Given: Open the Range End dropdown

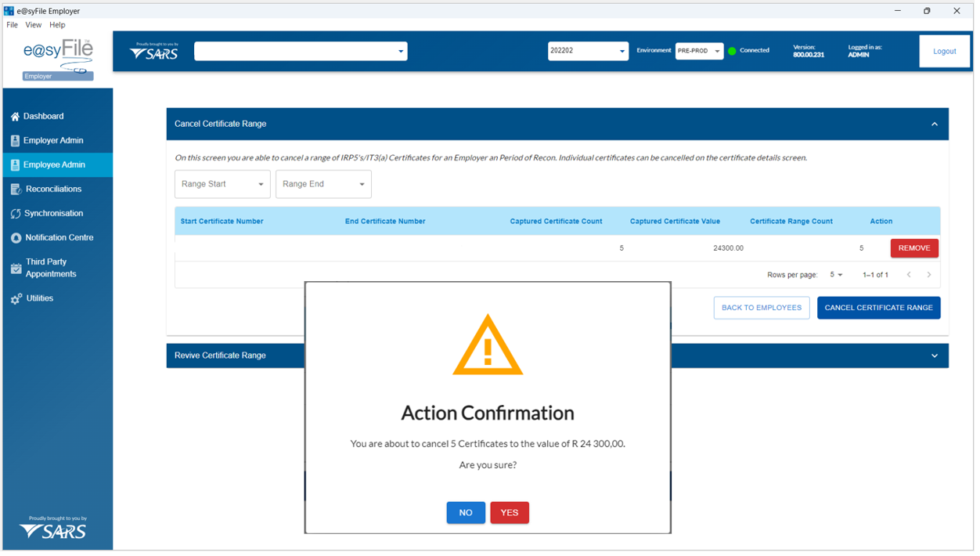Looking at the screenshot, I should click(x=323, y=185).
